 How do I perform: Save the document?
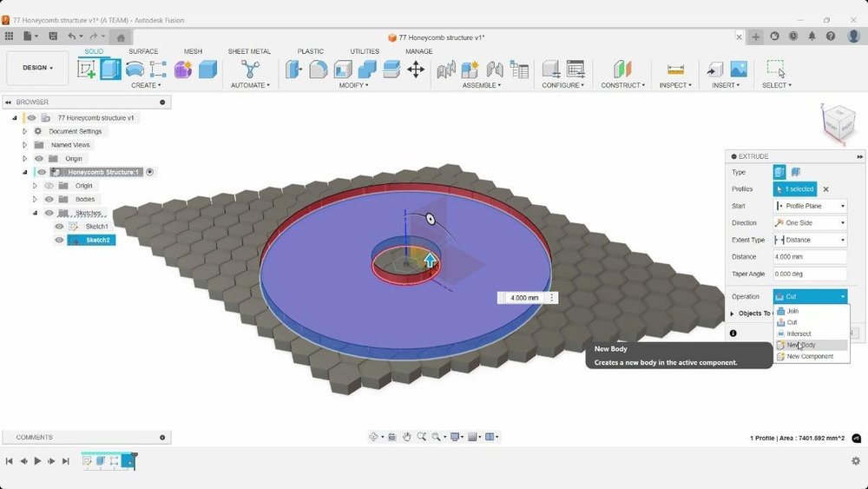pos(53,36)
